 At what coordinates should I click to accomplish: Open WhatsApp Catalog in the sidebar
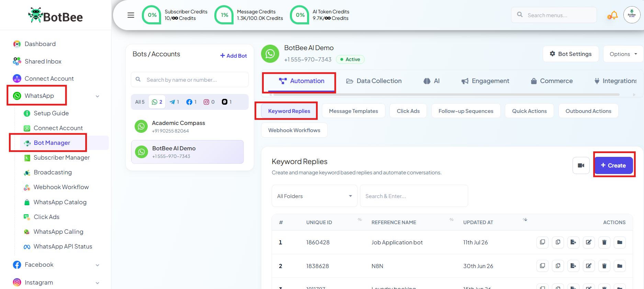coord(60,202)
